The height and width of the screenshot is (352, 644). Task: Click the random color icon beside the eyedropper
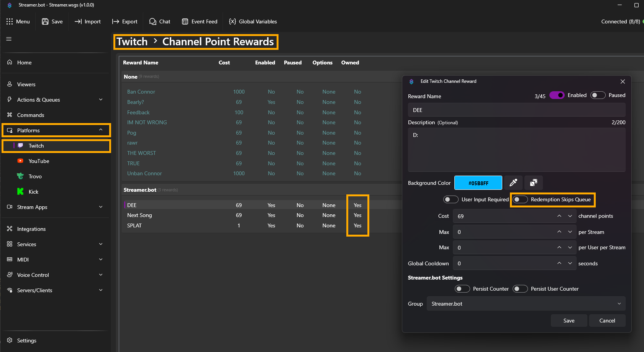coord(534,183)
